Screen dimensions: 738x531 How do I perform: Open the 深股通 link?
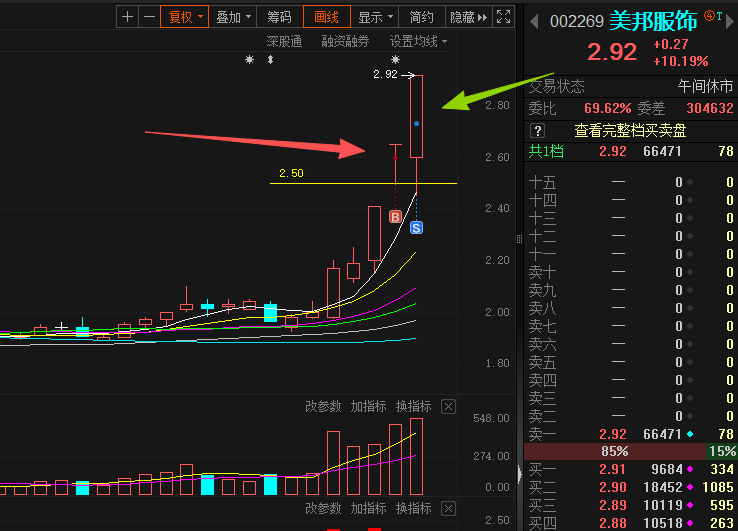284,41
